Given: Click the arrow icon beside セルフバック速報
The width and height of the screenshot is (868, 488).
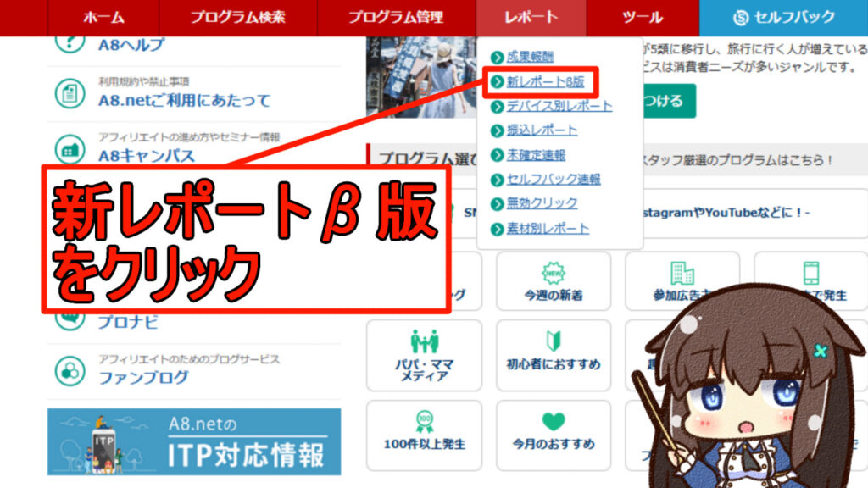Looking at the screenshot, I should [x=497, y=180].
